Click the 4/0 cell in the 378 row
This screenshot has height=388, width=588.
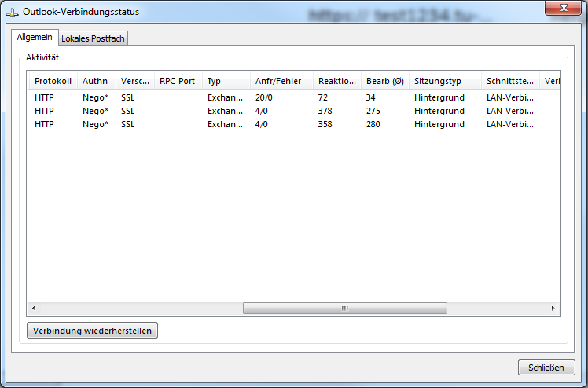click(x=261, y=111)
